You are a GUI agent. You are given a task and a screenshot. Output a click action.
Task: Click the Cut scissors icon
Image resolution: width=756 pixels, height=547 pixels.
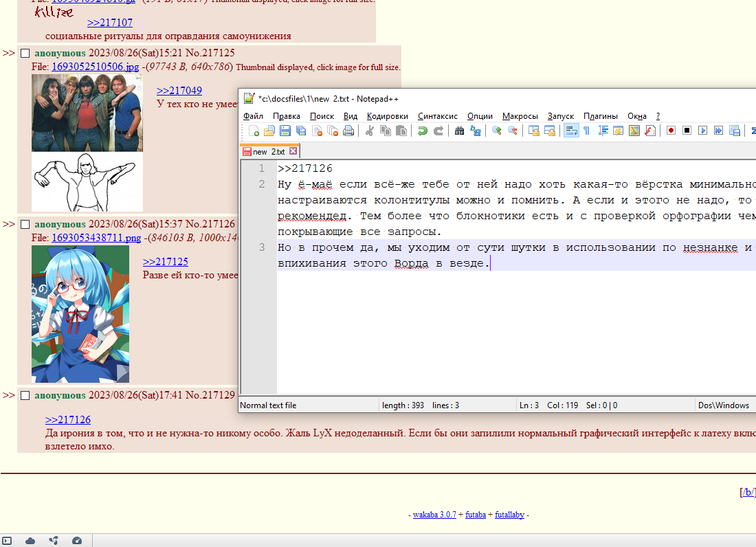(x=370, y=131)
